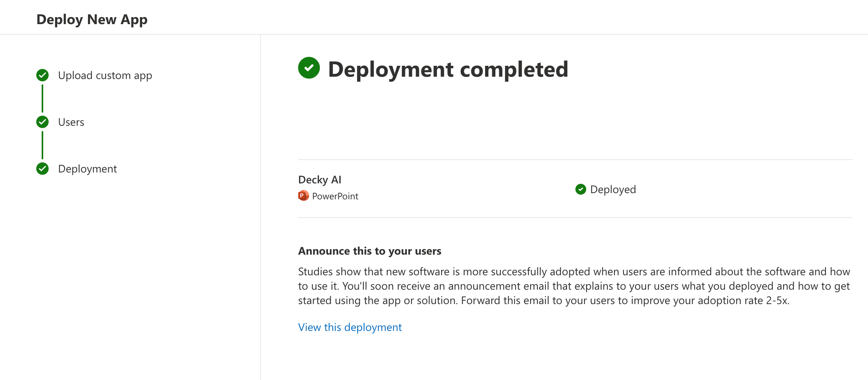Click the green Deployed status checkmark icon
Image resolution: width=868 pixels, height=380 pixels.
pyautogui.click(x=581, y=189)
